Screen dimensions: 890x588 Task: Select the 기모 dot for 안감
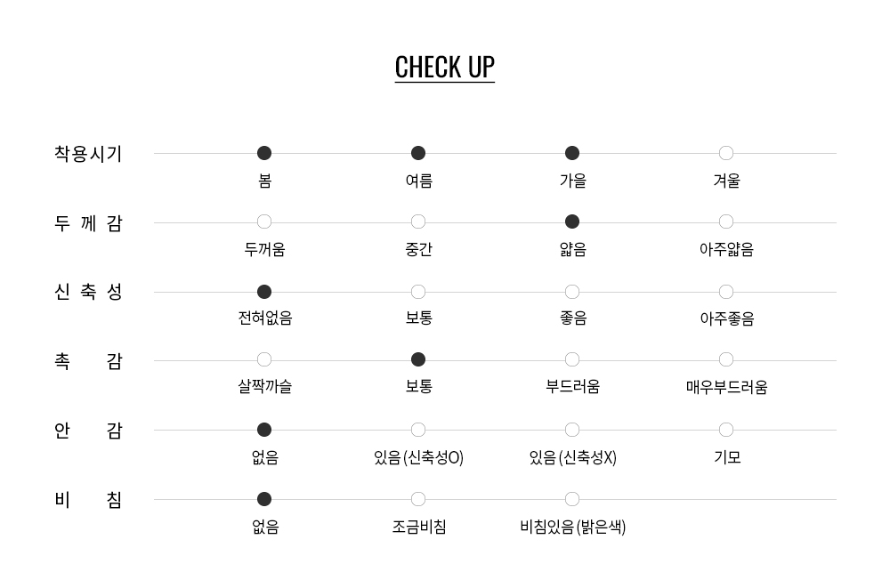[x=726, y=430]
